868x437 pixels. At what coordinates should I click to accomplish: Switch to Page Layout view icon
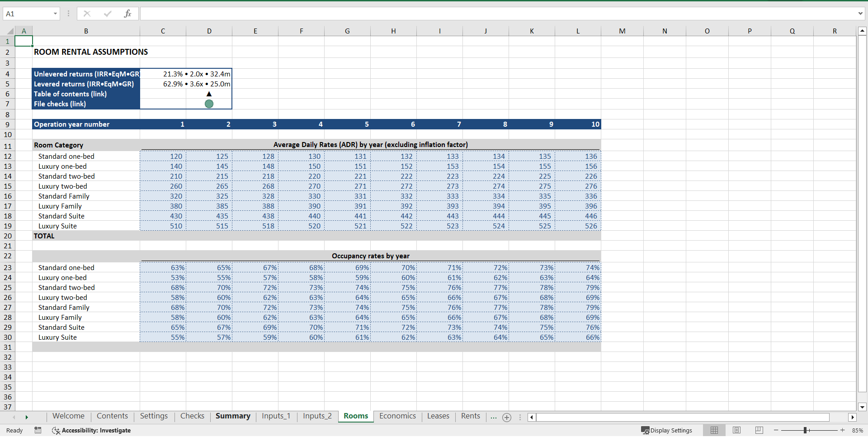pos(736,430)
